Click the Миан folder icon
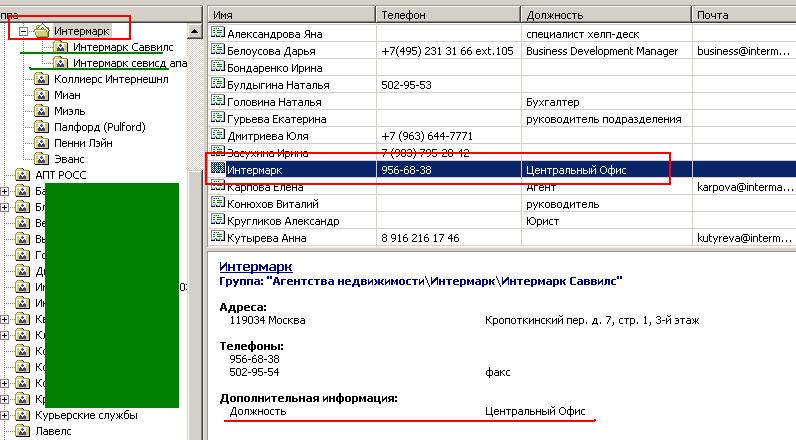 [41, 95]
